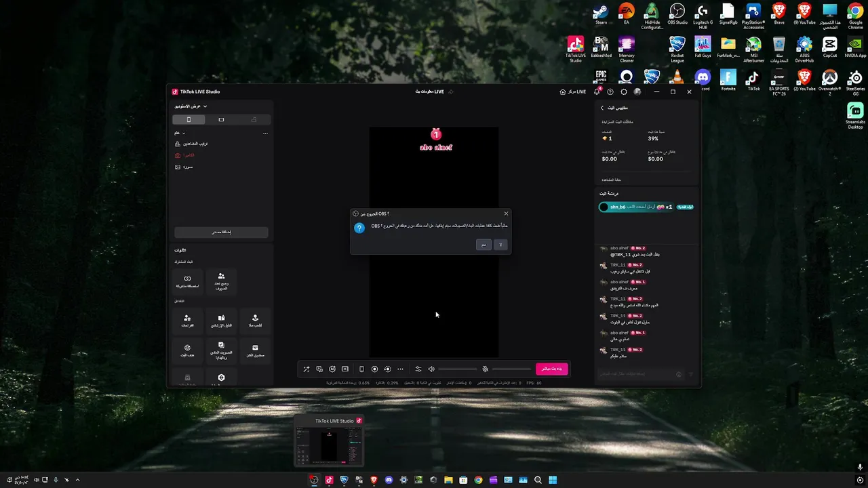868x488 pixels.
Task: Select the dual layout tab
Action: point(254,119)
